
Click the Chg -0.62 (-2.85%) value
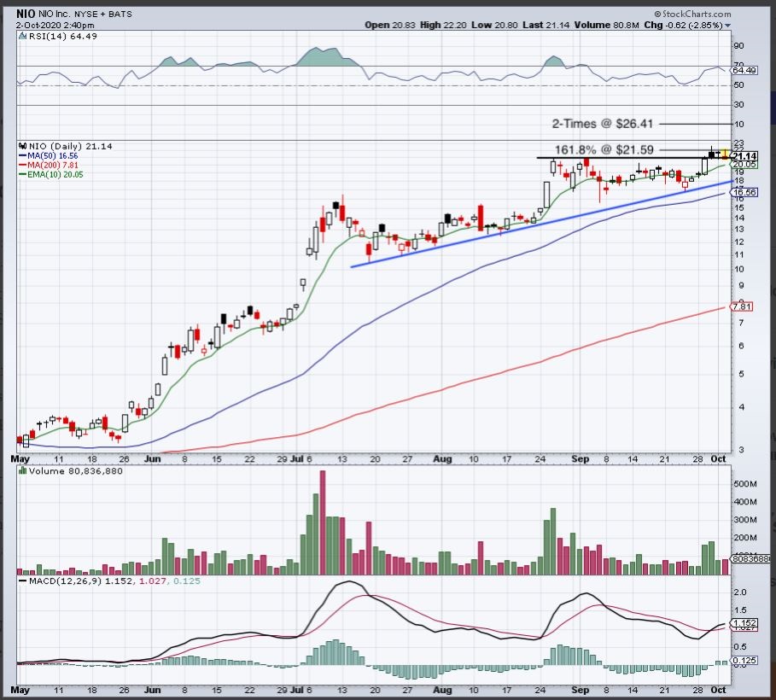tap(684, 26)
